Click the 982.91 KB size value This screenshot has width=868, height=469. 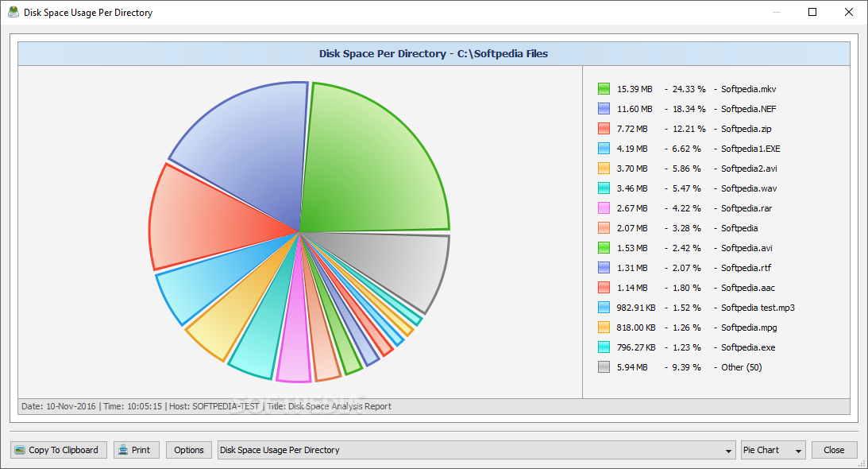pyautogui.click(x=636, y=308)
